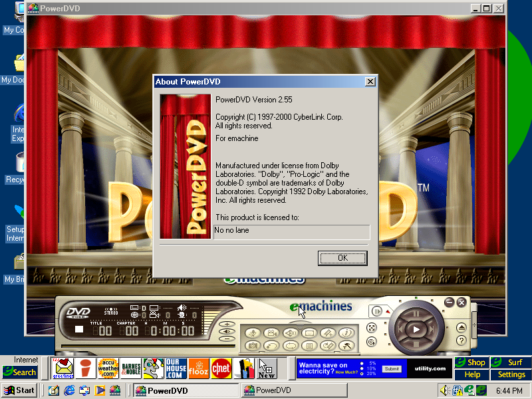532x399 pixels.
Task: Click Submit in the electricity ad
Action: (392, 368)
